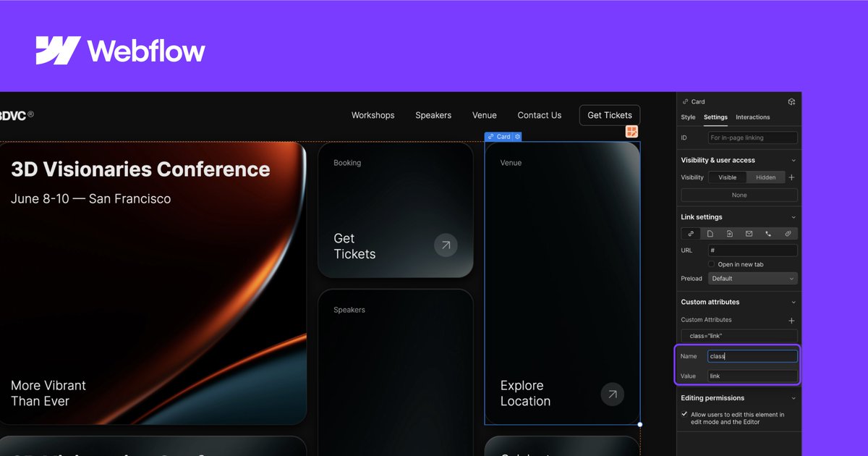Click Contact Us in the site navigation

click(539, 115)
